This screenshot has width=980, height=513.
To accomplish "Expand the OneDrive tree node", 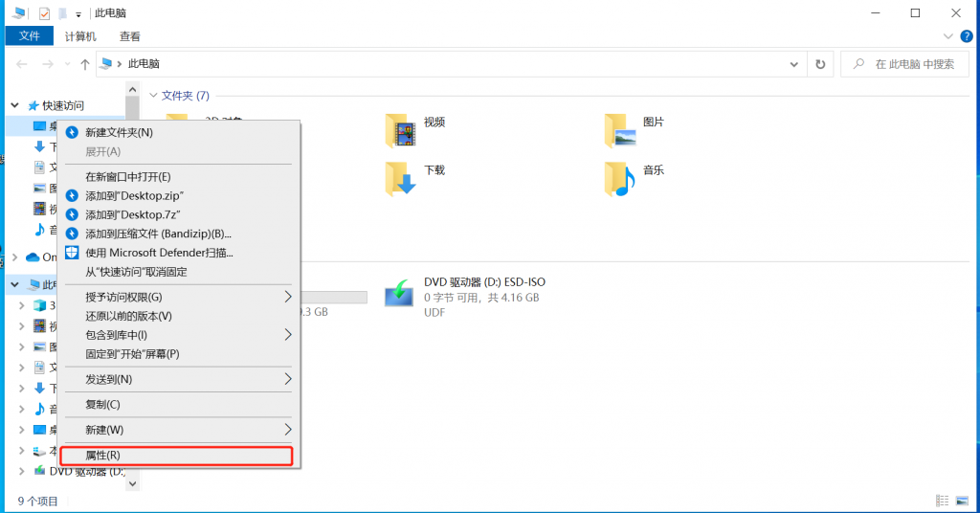I will coord(15,256).
